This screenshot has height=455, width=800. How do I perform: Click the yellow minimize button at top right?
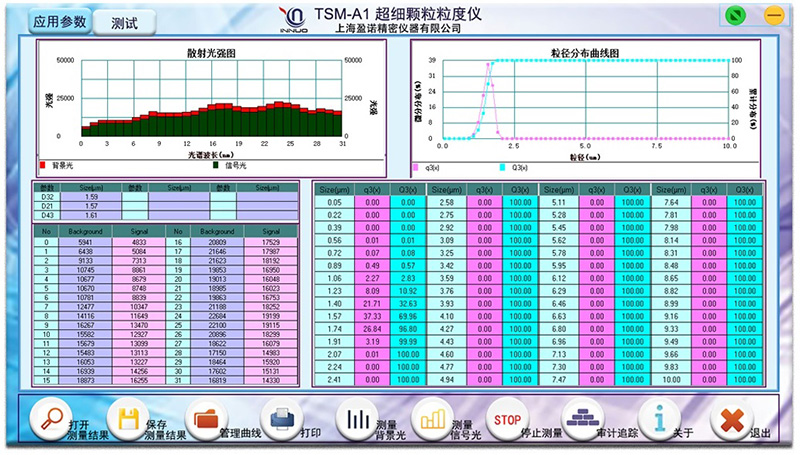pos(773,16)
